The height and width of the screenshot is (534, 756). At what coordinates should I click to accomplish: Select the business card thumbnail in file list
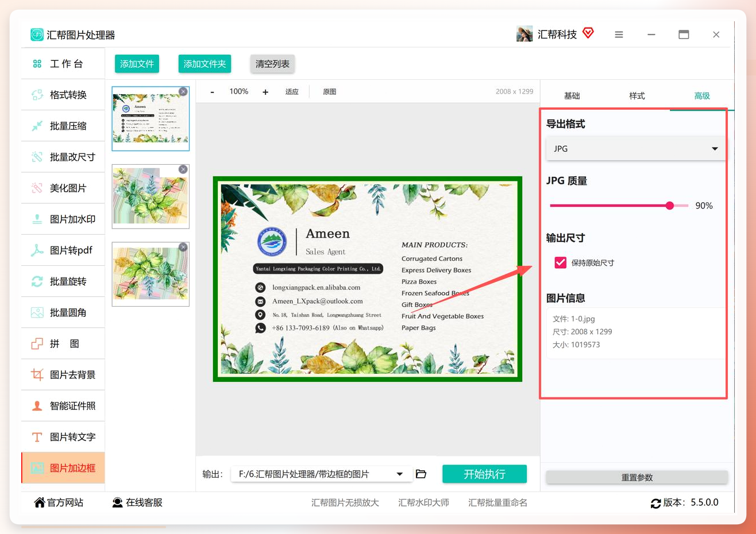tap(151, 118)
